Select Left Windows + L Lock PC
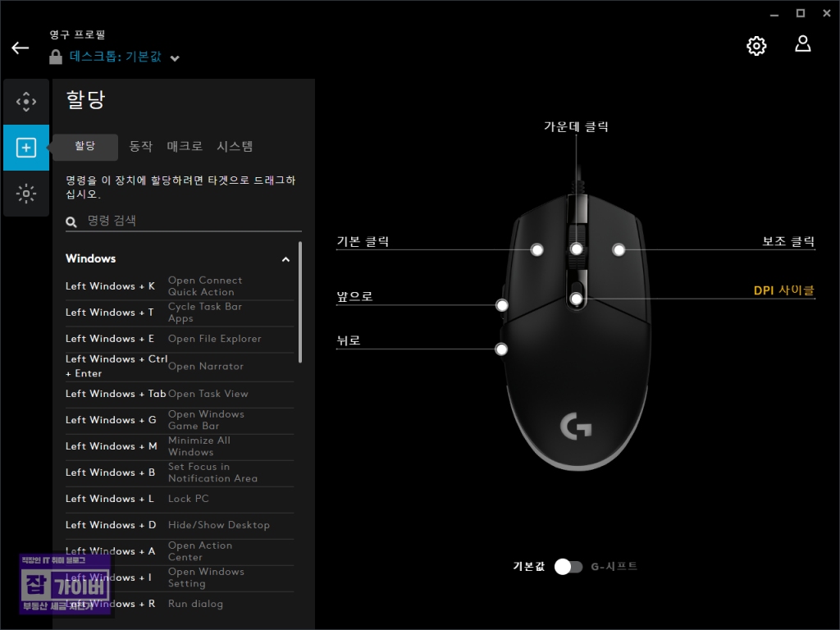 [180, 500]
